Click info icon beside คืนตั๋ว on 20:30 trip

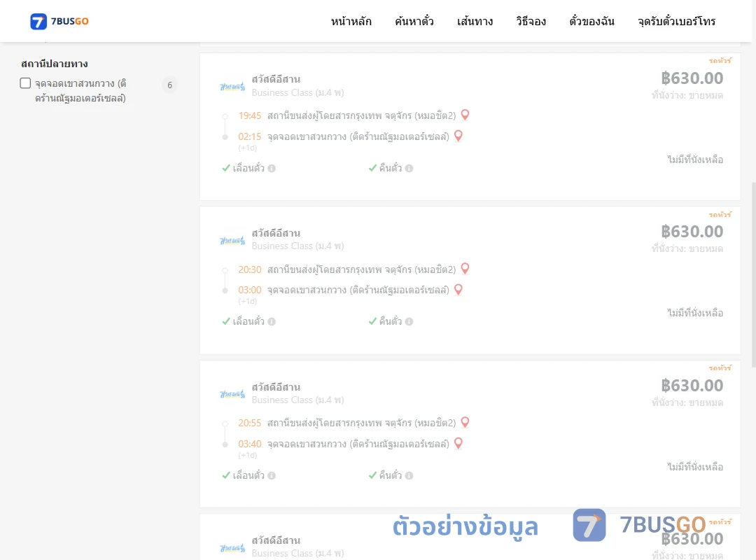click(x=409, y=322)
